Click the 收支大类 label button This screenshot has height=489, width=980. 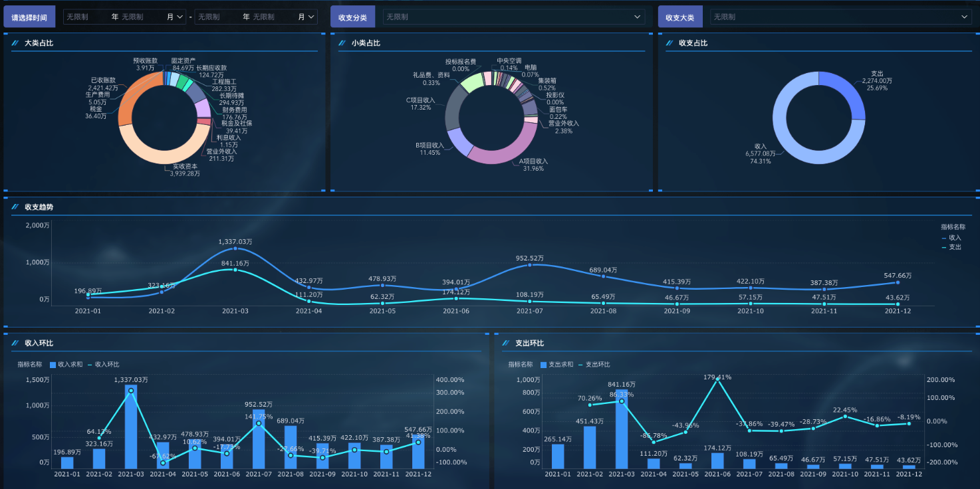(x=680, y=17)
